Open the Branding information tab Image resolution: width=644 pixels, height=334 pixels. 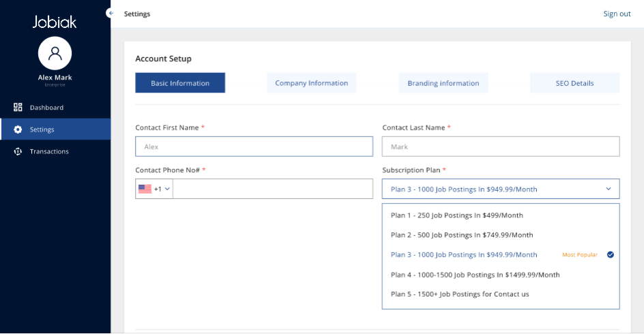(443, 83)
